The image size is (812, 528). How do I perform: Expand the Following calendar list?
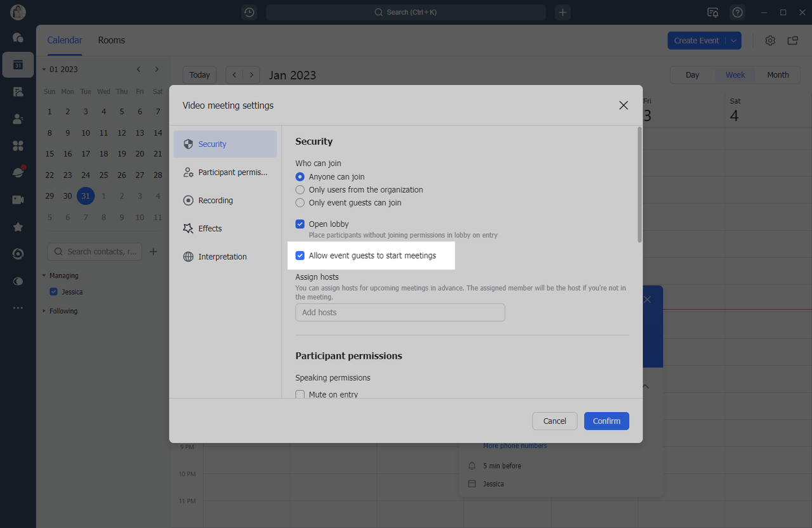[x=44, y=311]
